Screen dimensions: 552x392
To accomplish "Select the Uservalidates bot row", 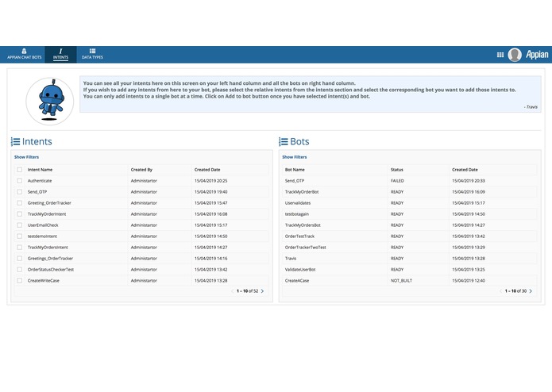I will click(x=409, y=203).
